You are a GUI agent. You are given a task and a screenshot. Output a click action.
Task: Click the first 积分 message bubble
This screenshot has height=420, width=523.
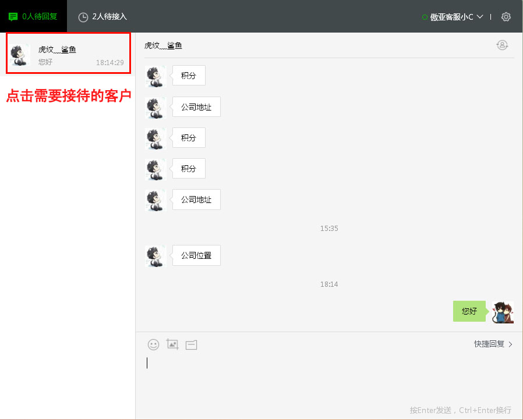point(189,76)
